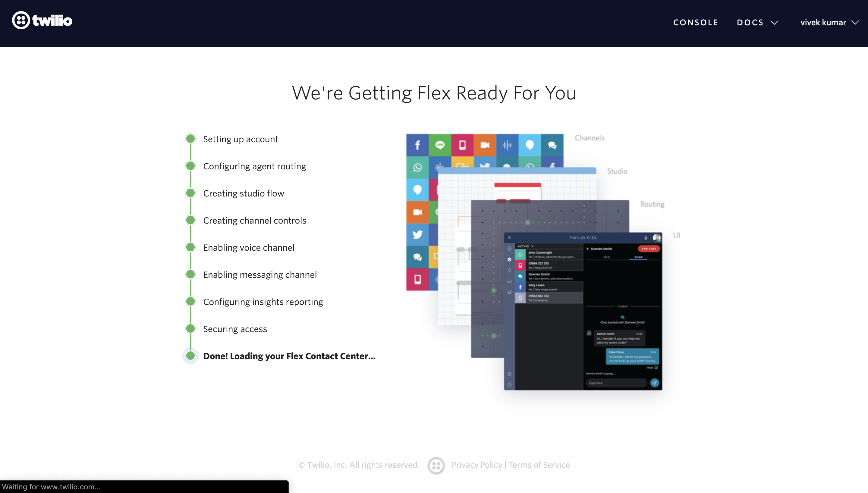868x493 pixels.
Task: Click the light blue speech bubble tile in left column
Action: click(x=417, y=190)
